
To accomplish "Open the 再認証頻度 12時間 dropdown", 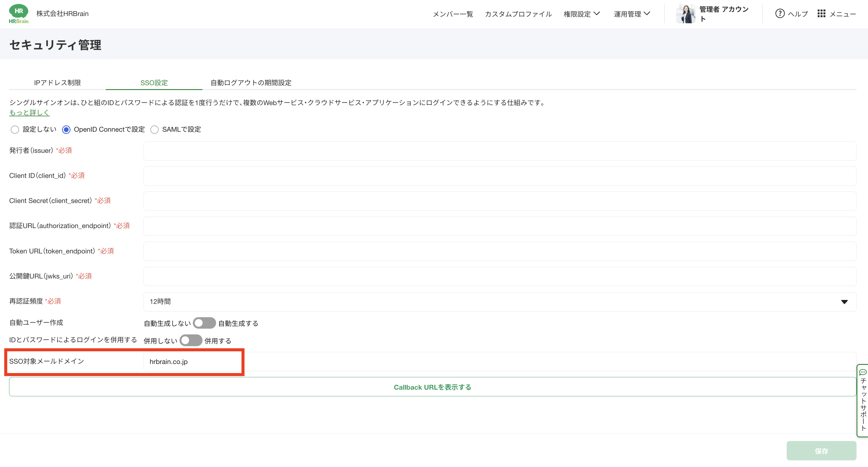I will (499, 301).
